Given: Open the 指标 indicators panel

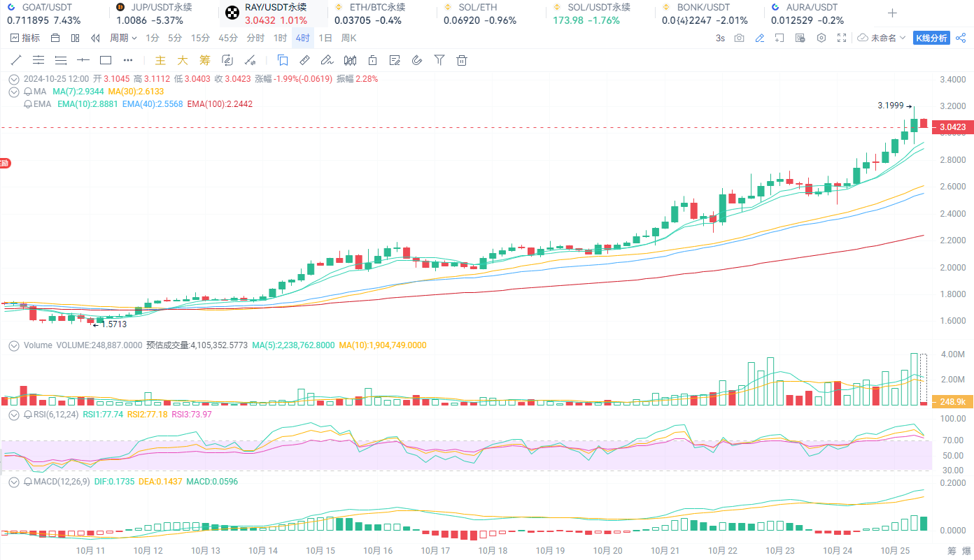Looking at the screenshot, I should (24, 38).
